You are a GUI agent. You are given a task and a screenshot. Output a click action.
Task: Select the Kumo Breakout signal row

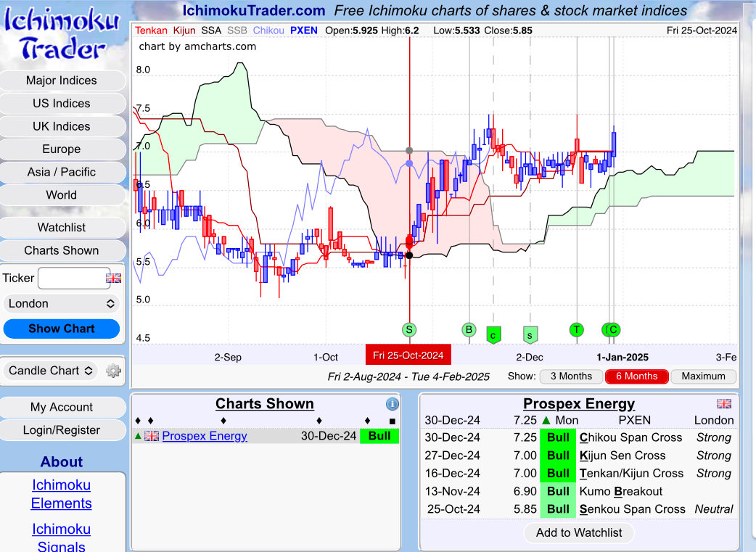pyautogui.click(x=578, y=491)
